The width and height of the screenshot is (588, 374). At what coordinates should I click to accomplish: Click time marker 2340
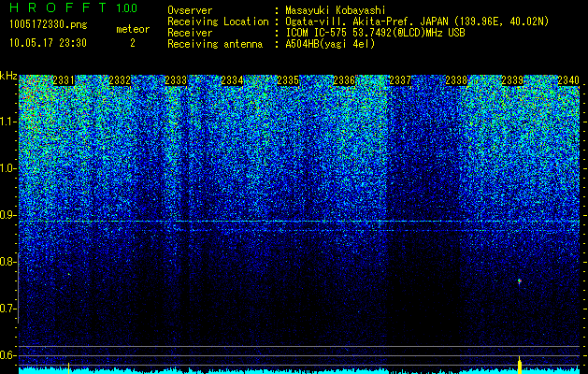pyautogui.click(x=568, y=80)
